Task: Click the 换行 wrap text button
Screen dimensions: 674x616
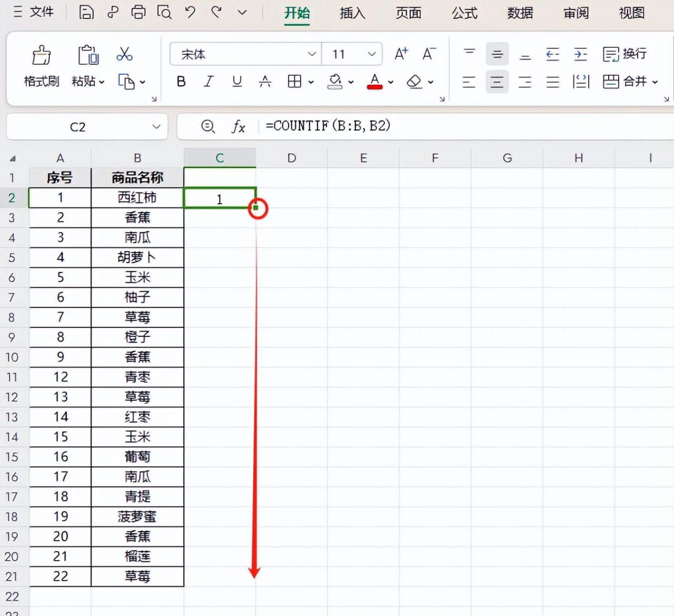Action: 625,54
